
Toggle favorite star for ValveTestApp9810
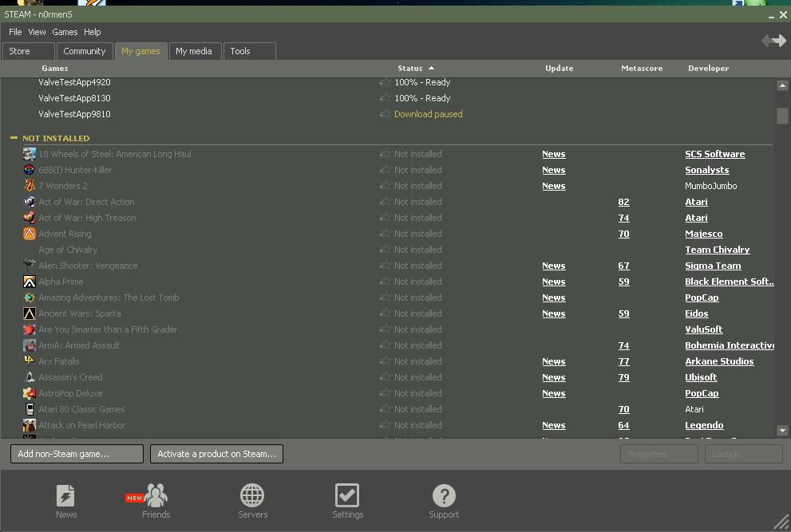point(385,114)
